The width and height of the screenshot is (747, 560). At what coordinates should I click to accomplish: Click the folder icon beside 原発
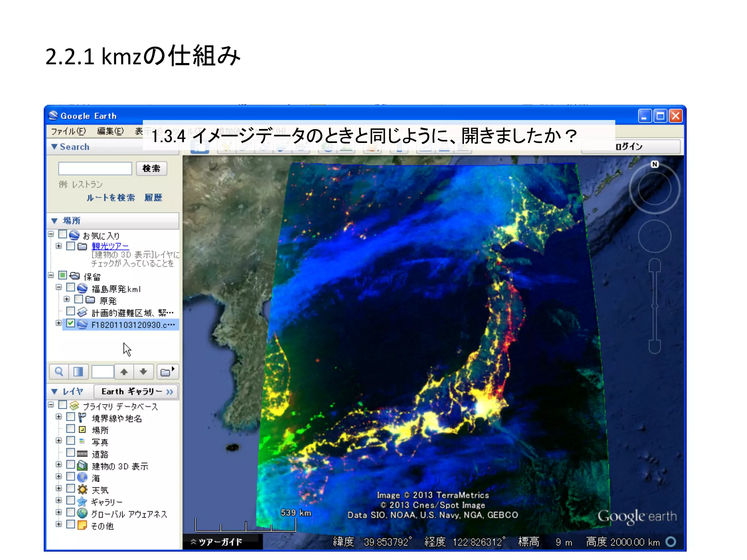pyautogui.click(x=90, y=300)
